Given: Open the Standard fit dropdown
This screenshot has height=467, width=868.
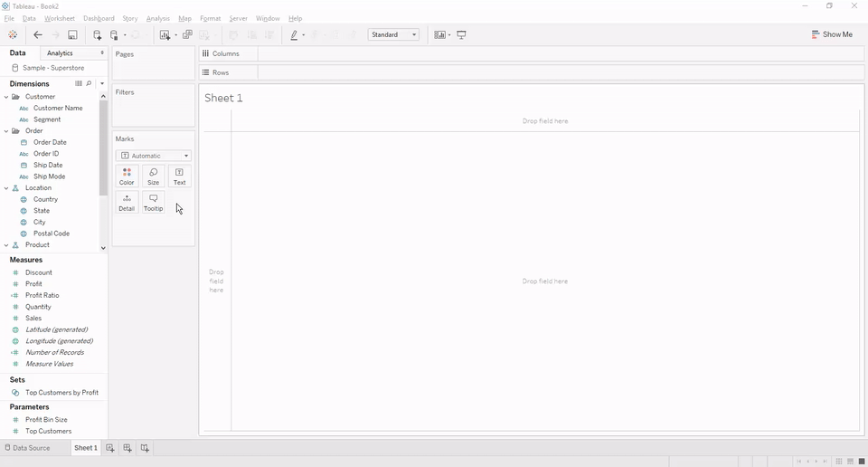Looking at the screenshot, I should click(x=393, y=34).
